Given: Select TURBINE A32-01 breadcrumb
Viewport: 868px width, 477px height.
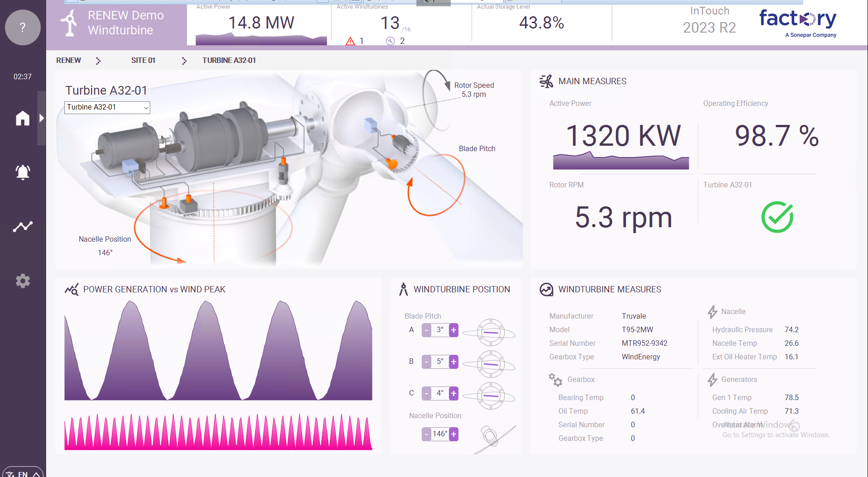Looking at the screenshot, I should tap(229, 60).
